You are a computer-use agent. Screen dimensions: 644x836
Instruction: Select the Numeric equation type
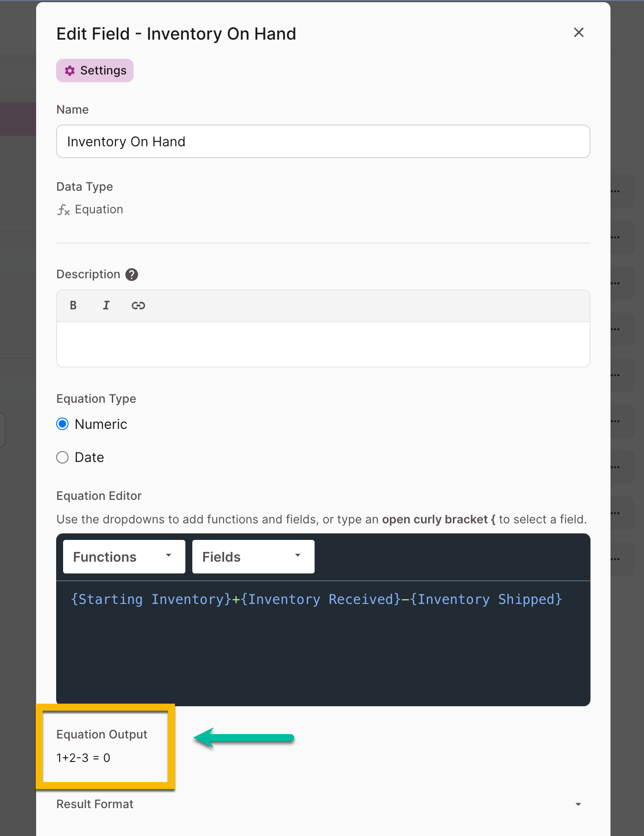(x=63, y=424)
